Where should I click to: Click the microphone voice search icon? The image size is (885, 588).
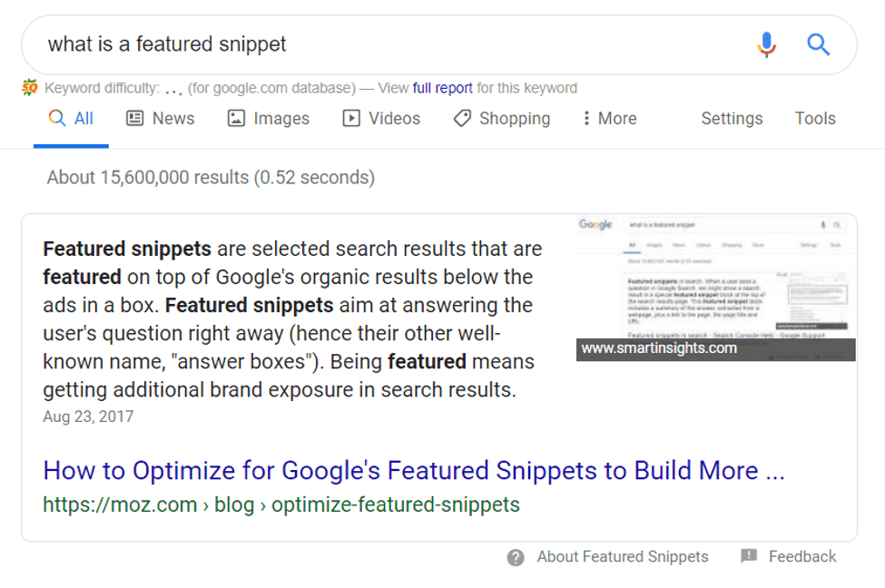point(766,44)
